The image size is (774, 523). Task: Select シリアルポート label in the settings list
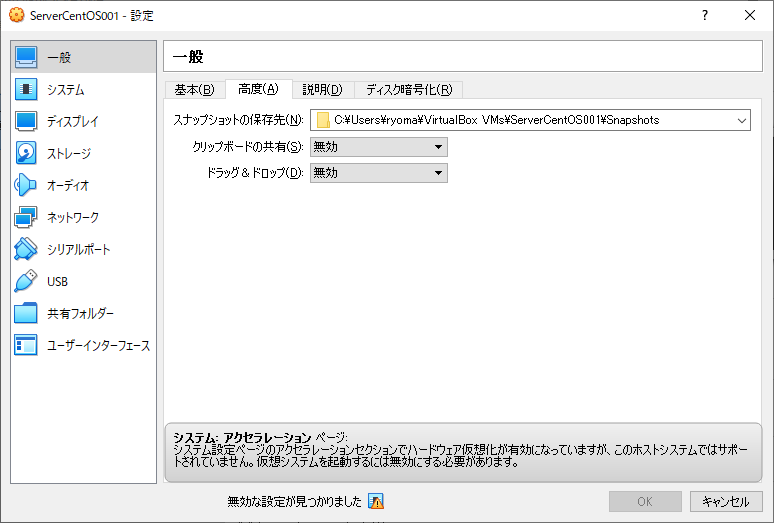[78, 250]
